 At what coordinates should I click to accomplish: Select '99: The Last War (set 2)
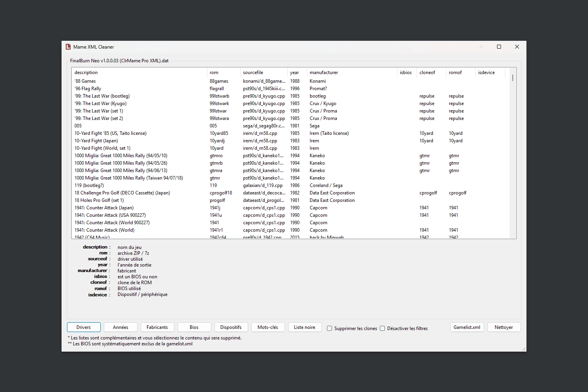point(291,118)
